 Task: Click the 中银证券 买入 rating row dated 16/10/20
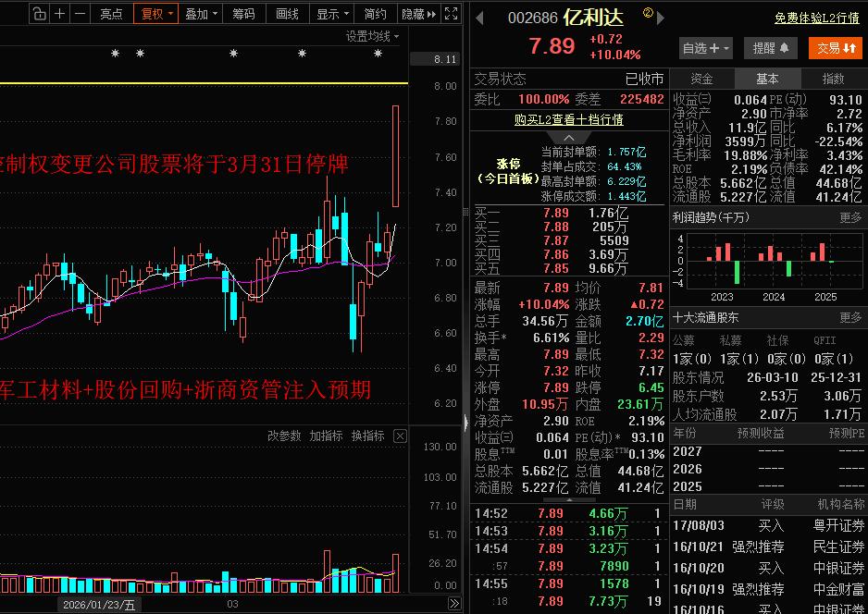(768, 568)
